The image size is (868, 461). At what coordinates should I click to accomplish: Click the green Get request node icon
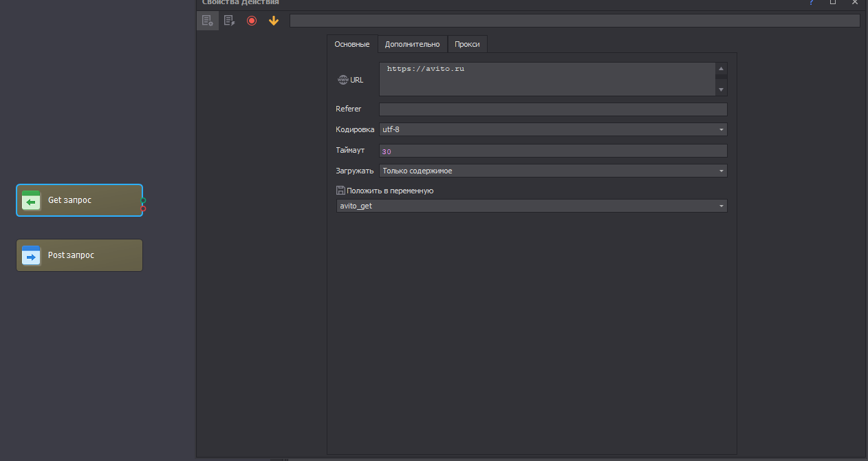pos(31,200)
